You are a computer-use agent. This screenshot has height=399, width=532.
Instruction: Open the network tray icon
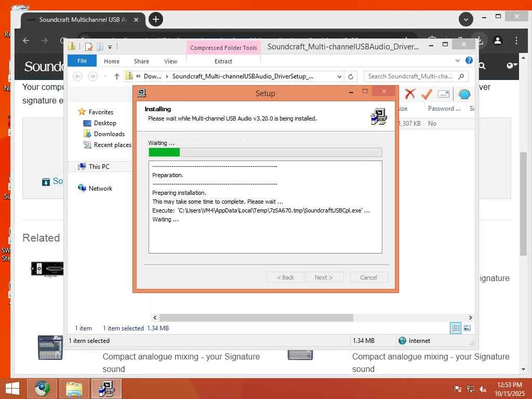(470, 389)
